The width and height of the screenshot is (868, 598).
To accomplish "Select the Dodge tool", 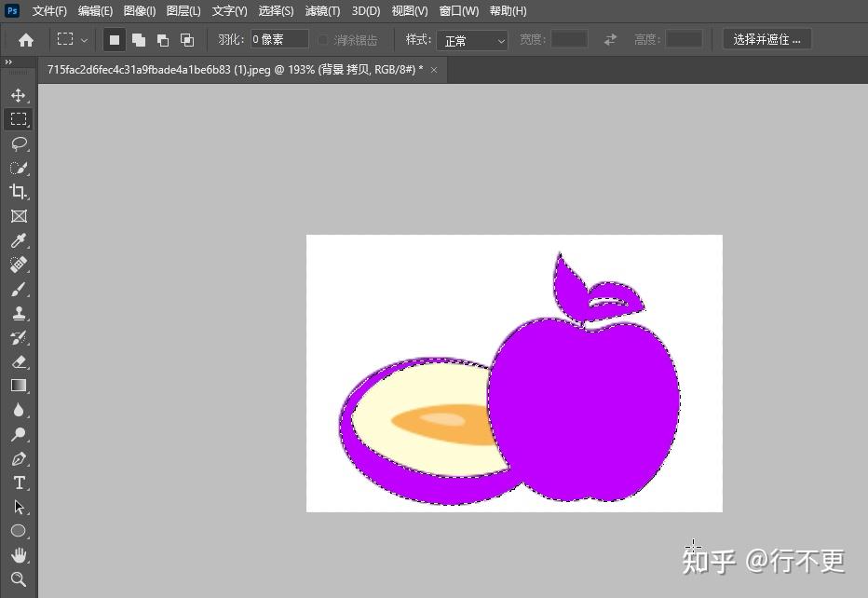I will pos(19,434).
